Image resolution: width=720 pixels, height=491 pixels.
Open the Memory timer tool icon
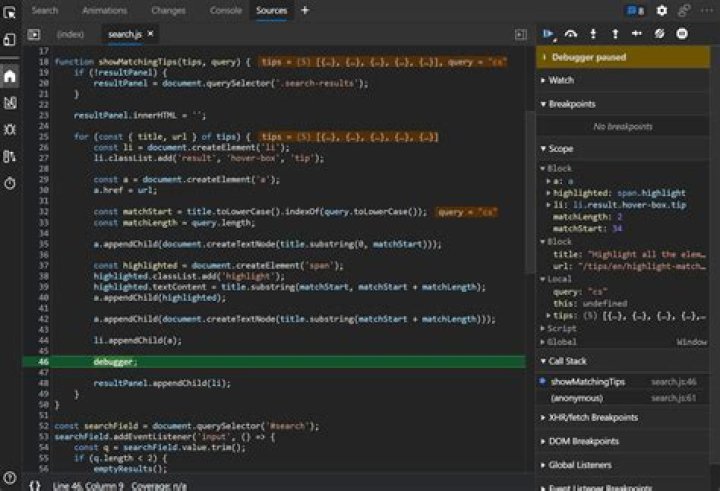click(10, 183)
